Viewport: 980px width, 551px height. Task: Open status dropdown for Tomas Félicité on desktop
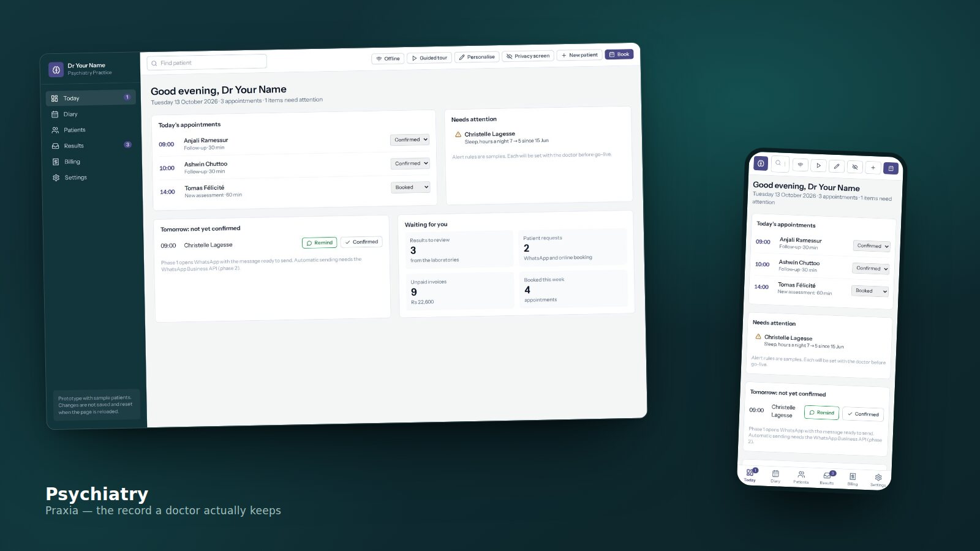pos(410,187)
